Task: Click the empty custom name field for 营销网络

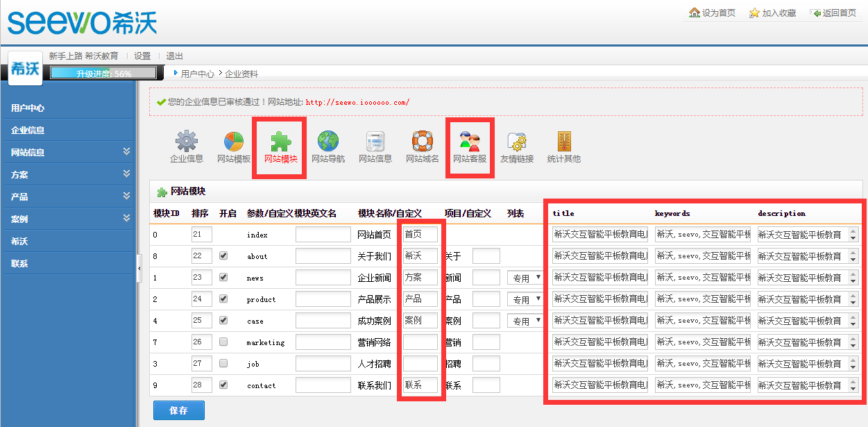Action: click(x=420, y=342)
